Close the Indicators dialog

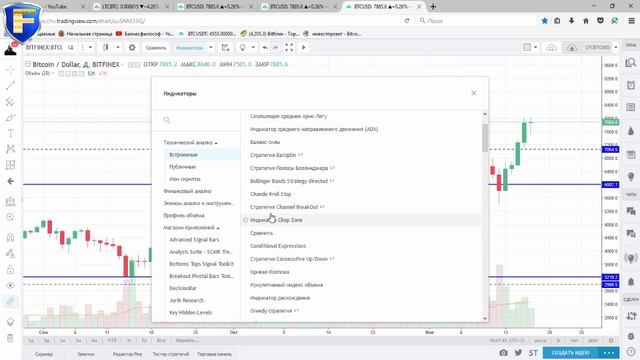pos(473,93)
